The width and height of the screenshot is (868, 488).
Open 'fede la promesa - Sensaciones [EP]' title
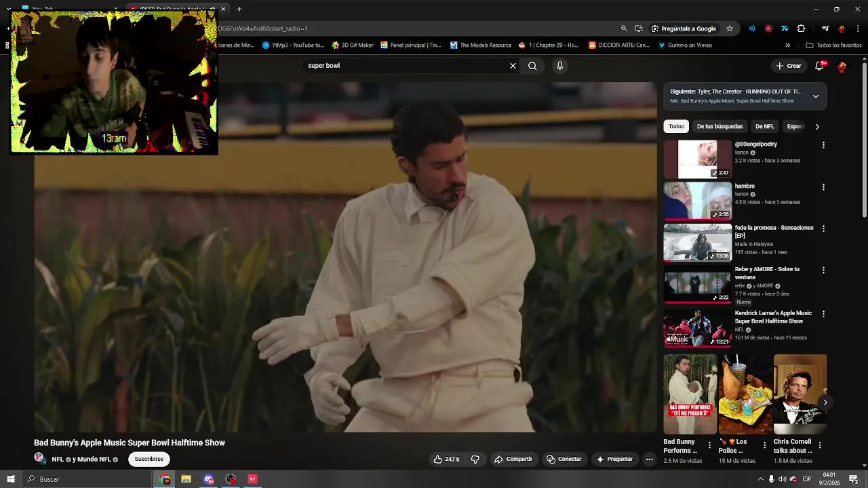[774, 232]
